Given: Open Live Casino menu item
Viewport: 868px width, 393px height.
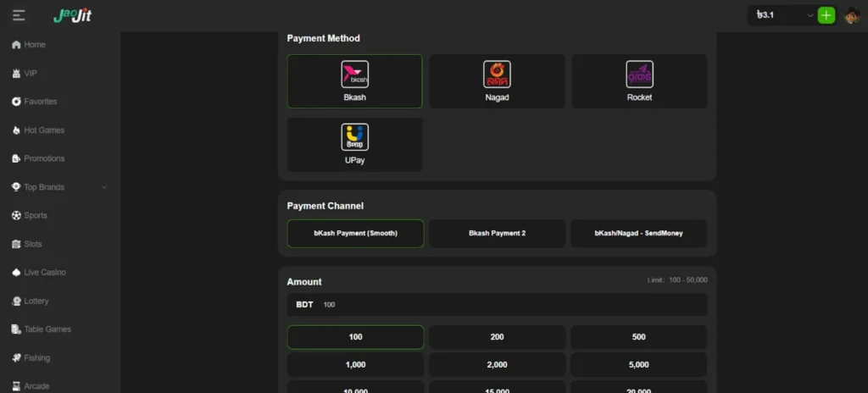Looking at the screenshot, I should pos(45,273).
